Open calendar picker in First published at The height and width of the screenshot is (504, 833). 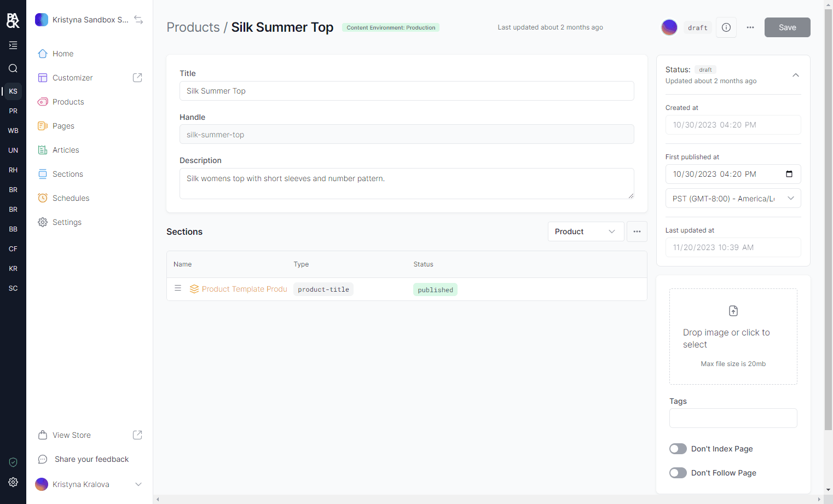[x=789, y=174]
